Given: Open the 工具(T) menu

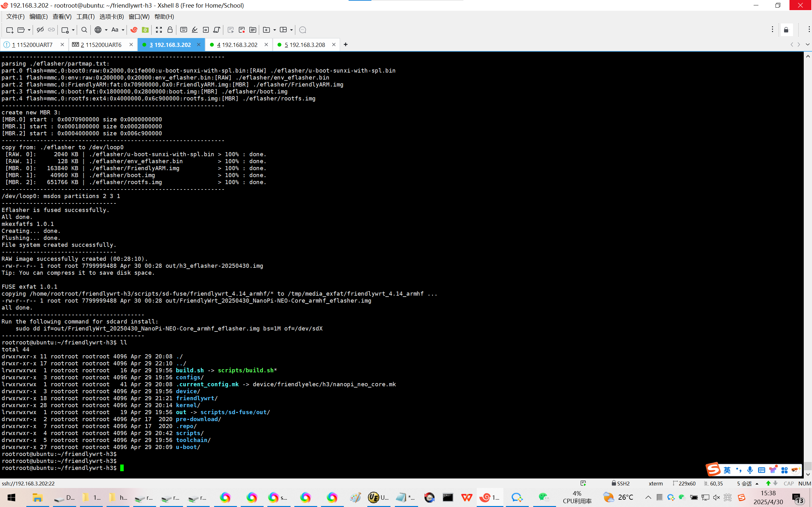Looking at the screenshot, I should [x=85, y=16].
